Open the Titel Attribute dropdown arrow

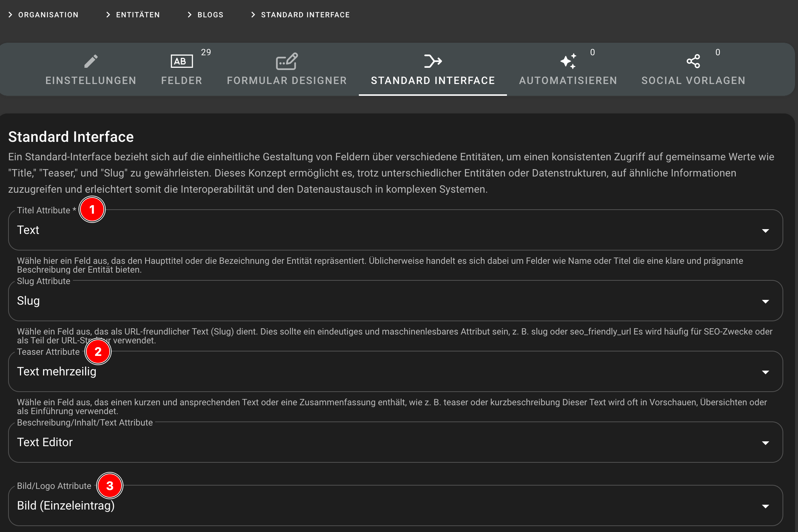(x=765, y=231)
